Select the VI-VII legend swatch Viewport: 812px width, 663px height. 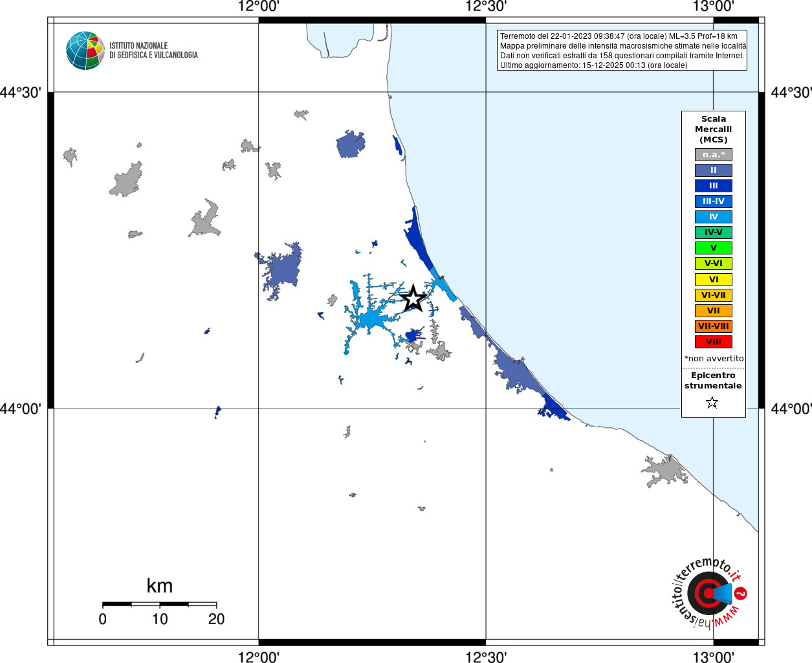click(714, 295)
